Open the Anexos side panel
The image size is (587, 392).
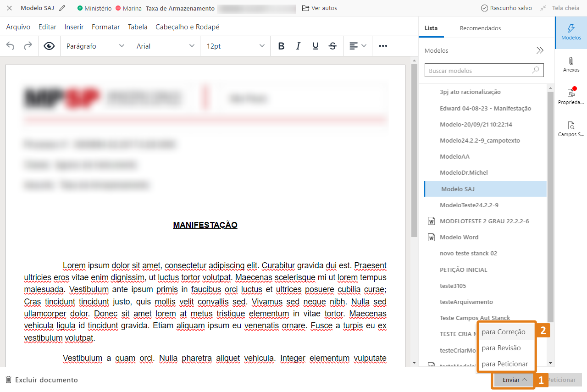pyautogui.click(x=571, y=65)
